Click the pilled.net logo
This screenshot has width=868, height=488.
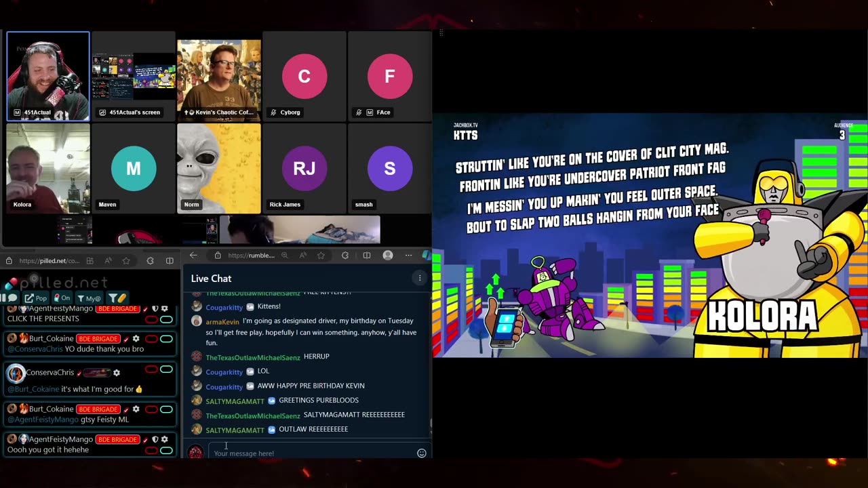click(58, 283)
